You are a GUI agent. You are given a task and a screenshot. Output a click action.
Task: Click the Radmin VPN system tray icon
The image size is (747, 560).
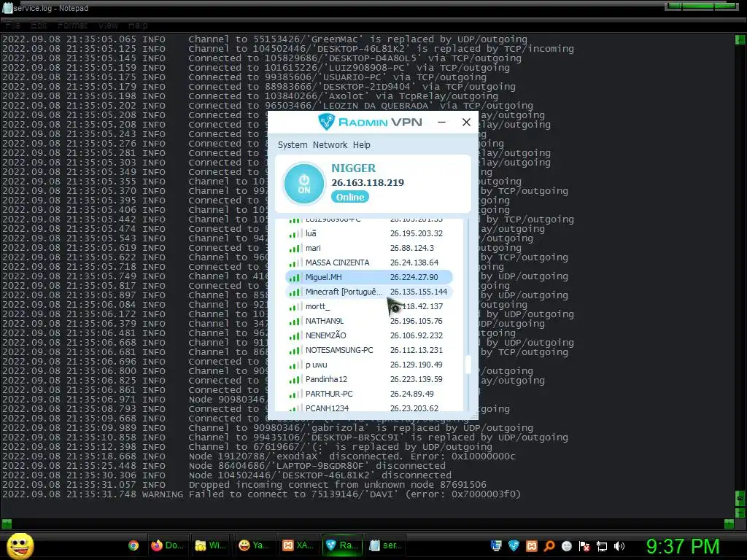pos(514,545)
